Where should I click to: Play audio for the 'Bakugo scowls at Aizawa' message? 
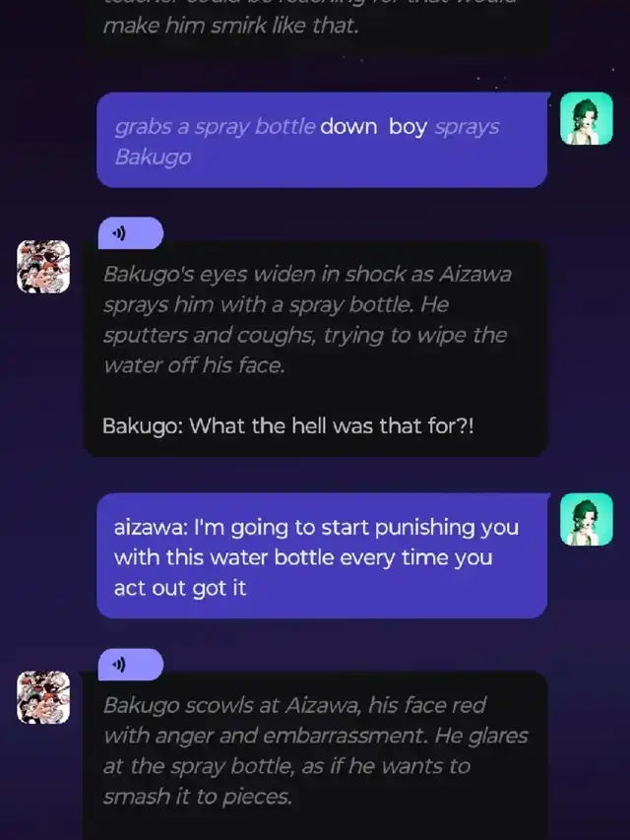[130, 665]
